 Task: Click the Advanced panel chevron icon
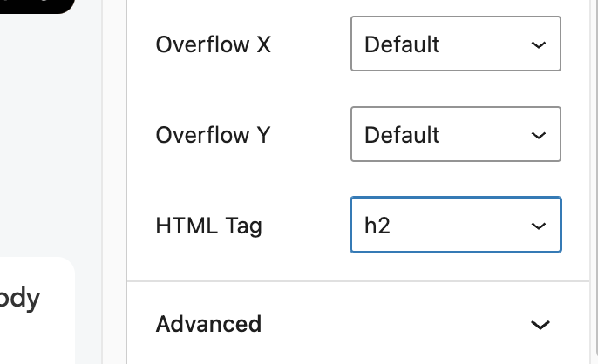tap(540, 325)
